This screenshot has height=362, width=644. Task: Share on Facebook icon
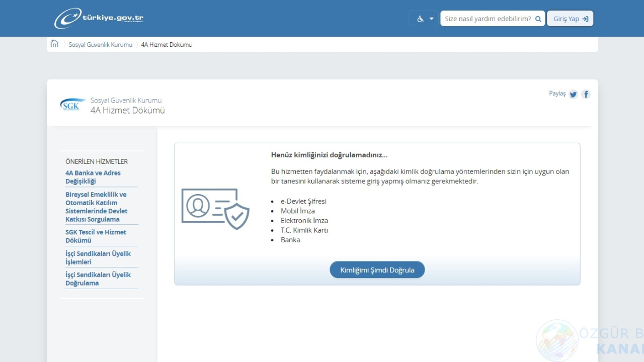click(x=586, y=94)
